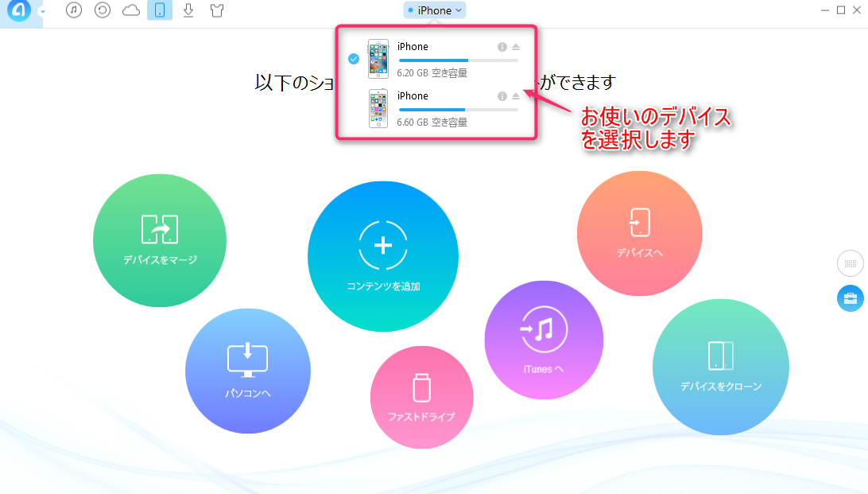Select the iPhone with 6.20 GB free
The width and height of the screenshot is (868, 494).
(436, 59)
